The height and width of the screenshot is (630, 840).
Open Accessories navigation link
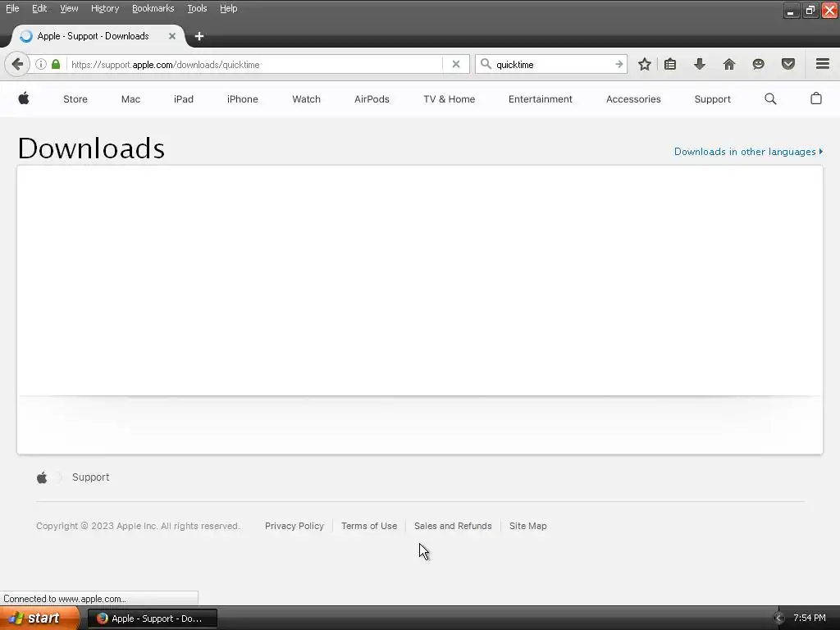(x=634, y=99)
